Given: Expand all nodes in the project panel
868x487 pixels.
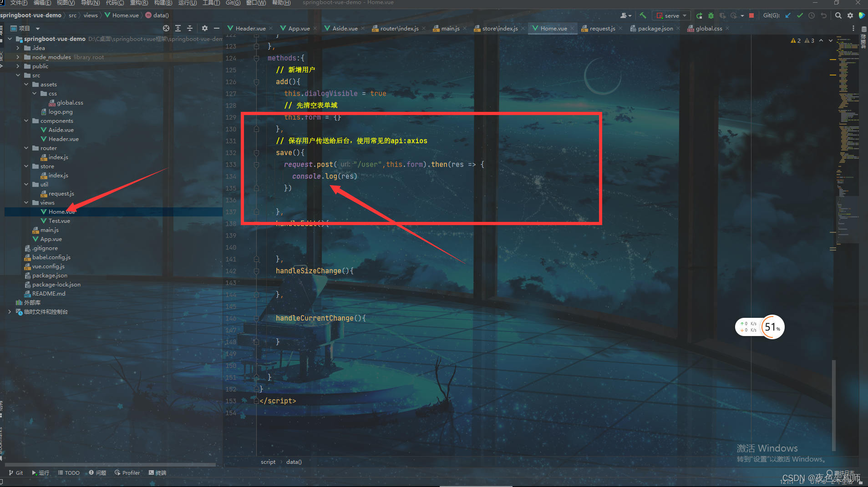Looking at the screenshot, I should click(178, 28).
